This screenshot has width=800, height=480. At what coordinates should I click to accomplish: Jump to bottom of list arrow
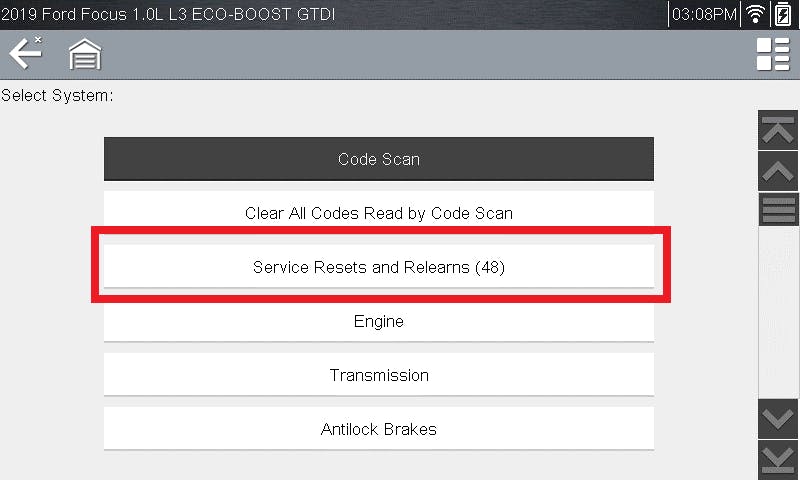779,457
